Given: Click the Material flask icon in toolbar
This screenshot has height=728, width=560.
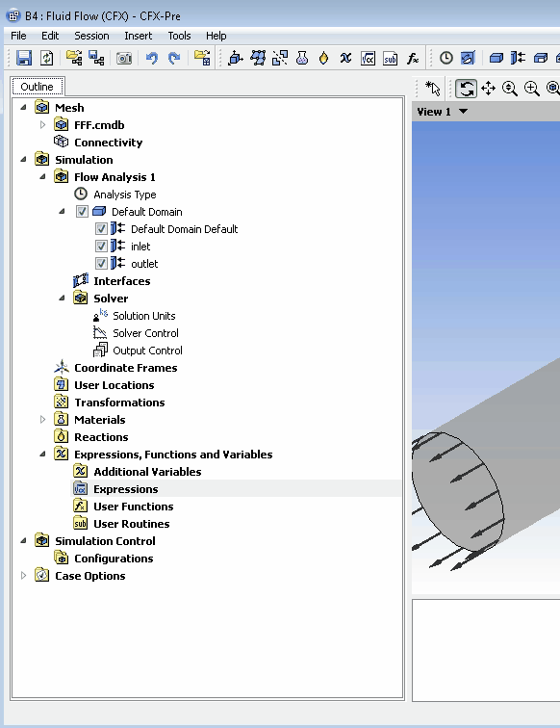Looking at the screenshot, I should point(302,58).
